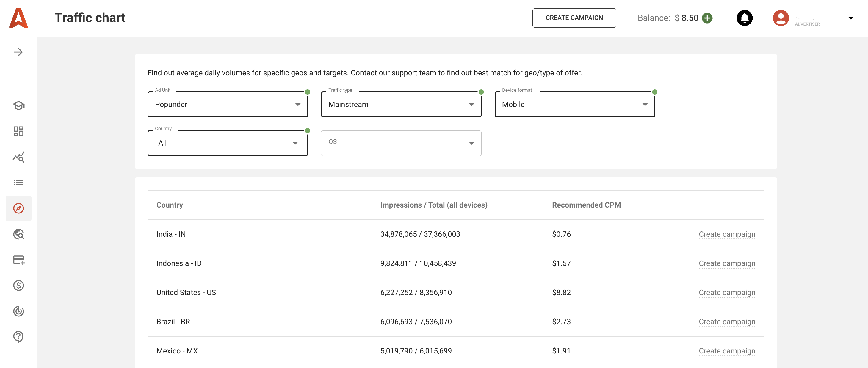Open the dashboard grid icon

tap(18, 131)
